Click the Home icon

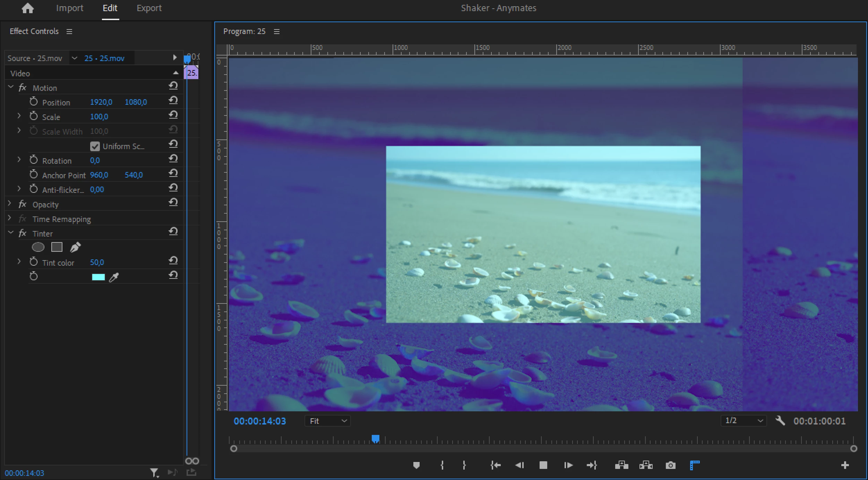pyautogui.click(x=27, y=8)
